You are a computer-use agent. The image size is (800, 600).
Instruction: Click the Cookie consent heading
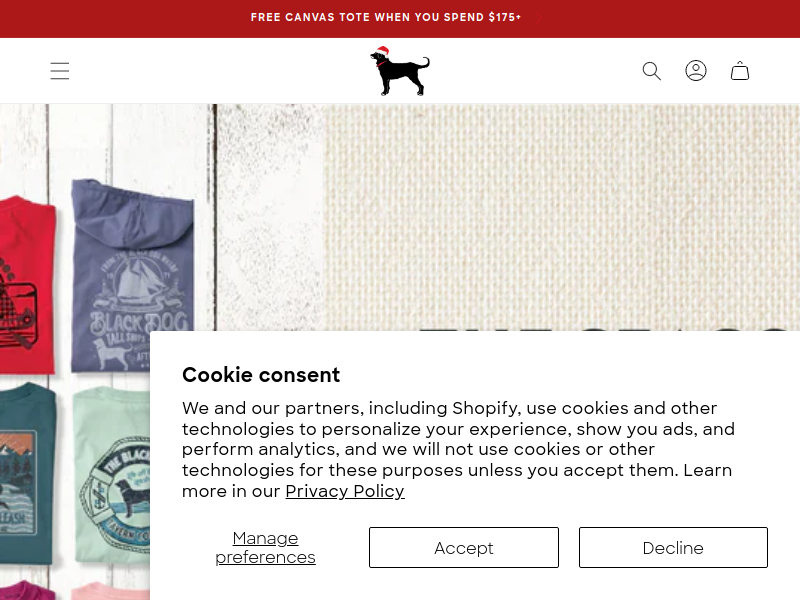[x=261, y=375]
